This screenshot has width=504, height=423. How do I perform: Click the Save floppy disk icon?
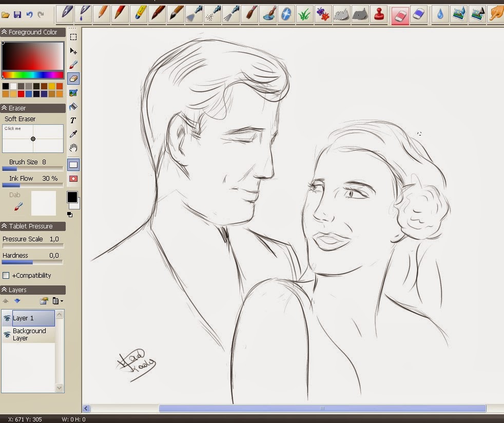(x=17, y=15)
